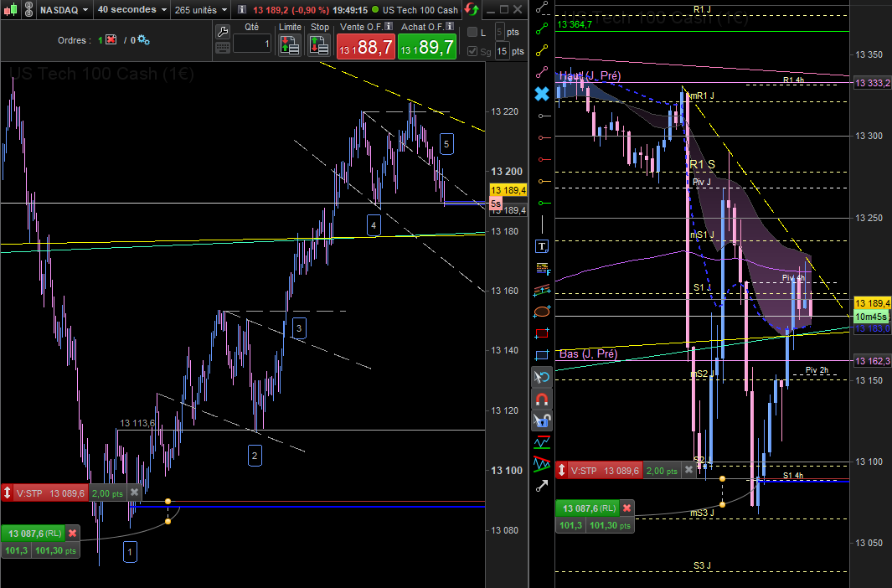Open order settings blue gears icon
892x588 pixels.
143,40
